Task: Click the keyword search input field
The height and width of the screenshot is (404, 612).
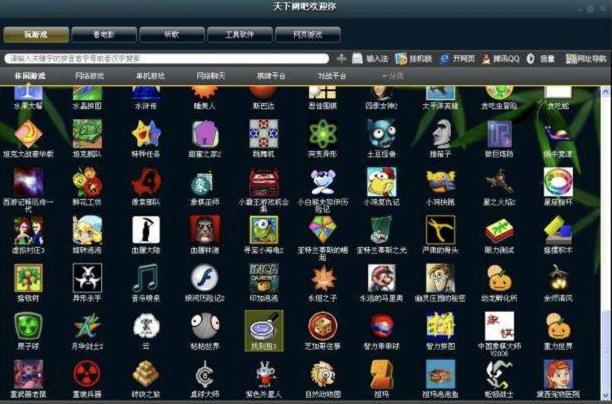Action: click(167, 59)
